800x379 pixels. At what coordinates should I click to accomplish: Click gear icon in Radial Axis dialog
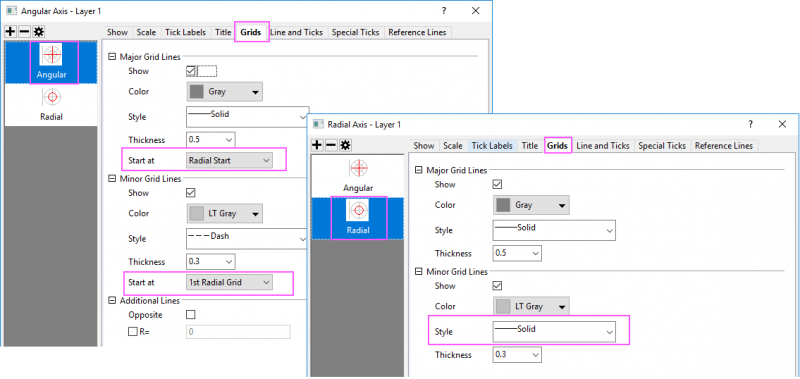pos(345,145)
